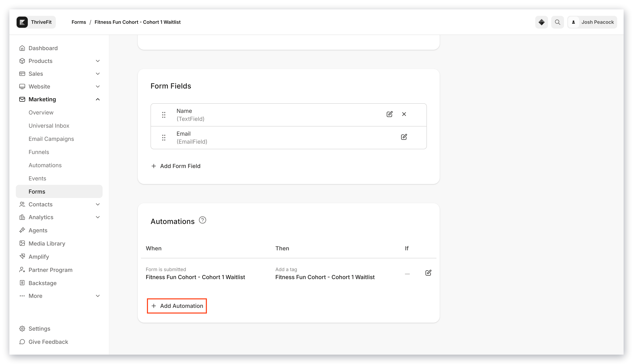Image resolution: width=633 pixels, height=364 pixels.
Task: Click the Dashboard home icon
Action: tap(22, 48)
